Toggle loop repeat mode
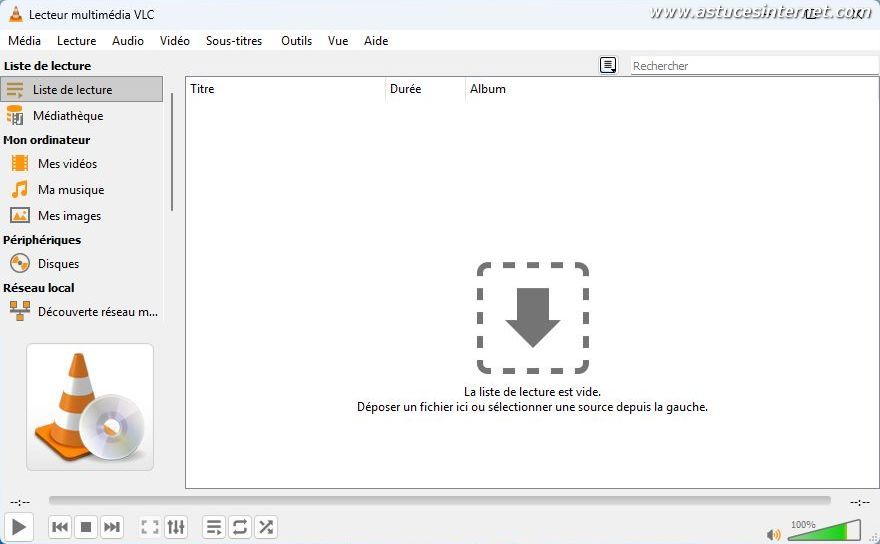880x544 pixels. (240, 527)
